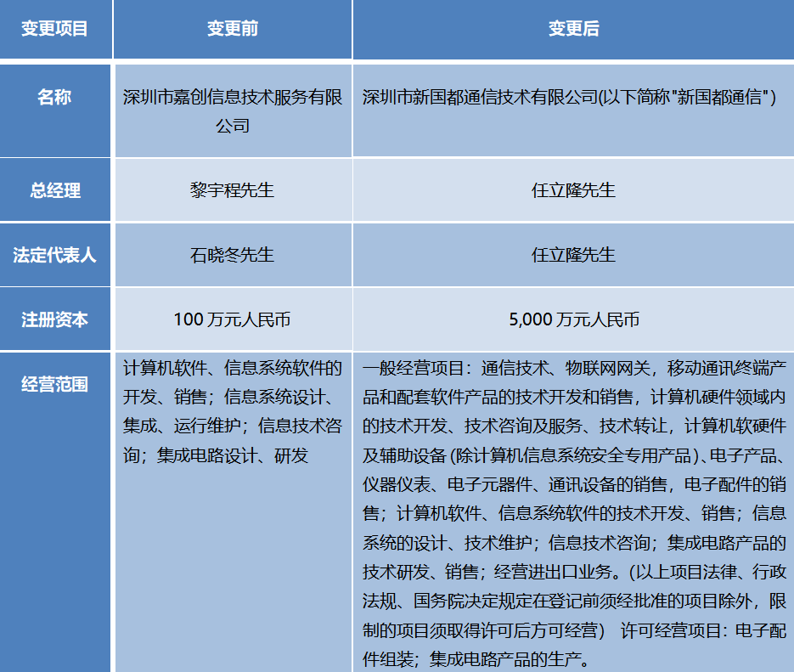Select the 石晓冬先生 cell
794x672 pixels.
click(x=233, y=255)
